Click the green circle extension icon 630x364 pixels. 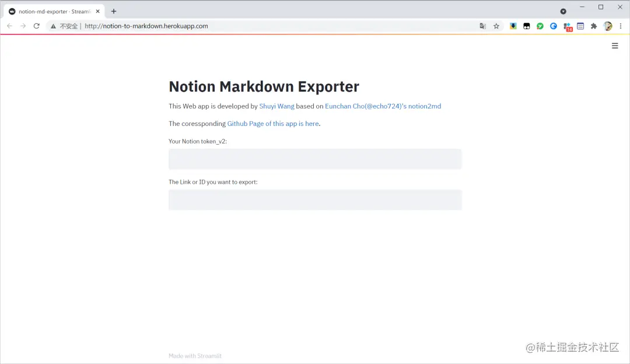(x=540, y=26)
